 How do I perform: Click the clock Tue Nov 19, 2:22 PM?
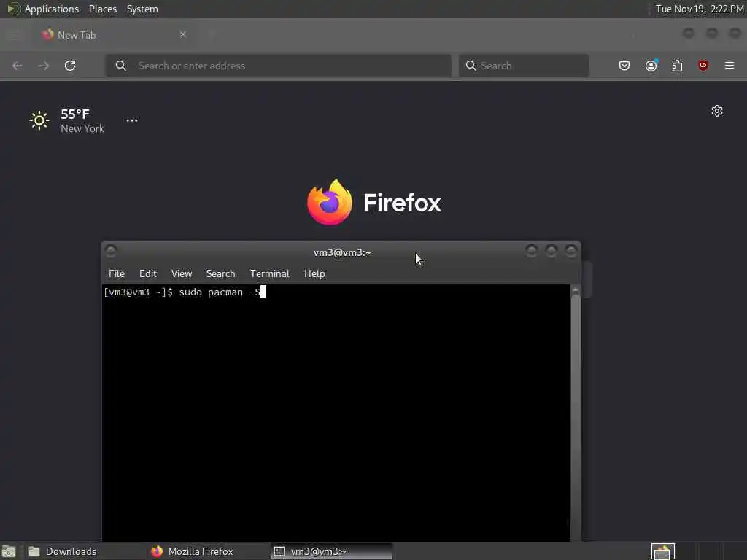point(700,9)
